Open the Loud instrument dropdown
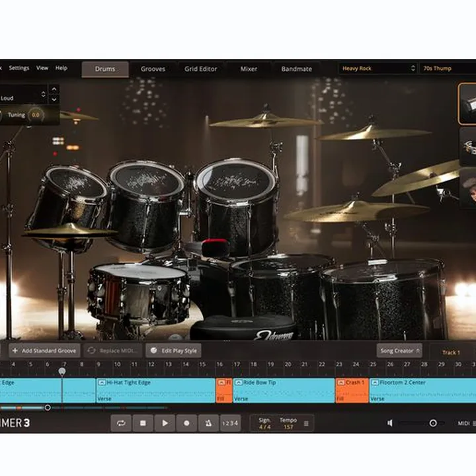The width and height of the screenshot is (476, 476). click(22, 95)
